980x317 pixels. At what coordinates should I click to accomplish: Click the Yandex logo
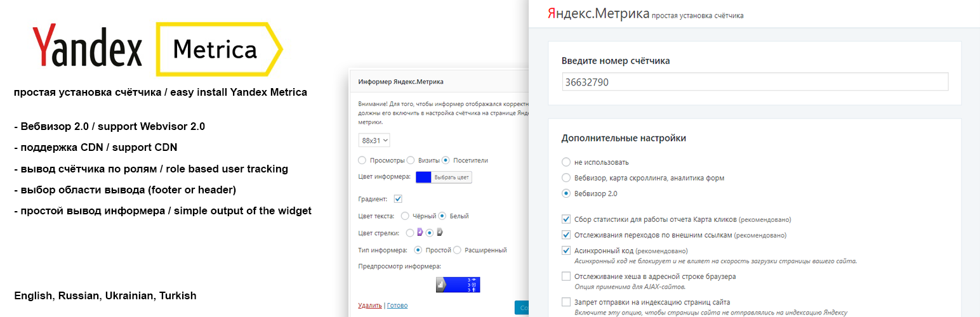[87, 46]
